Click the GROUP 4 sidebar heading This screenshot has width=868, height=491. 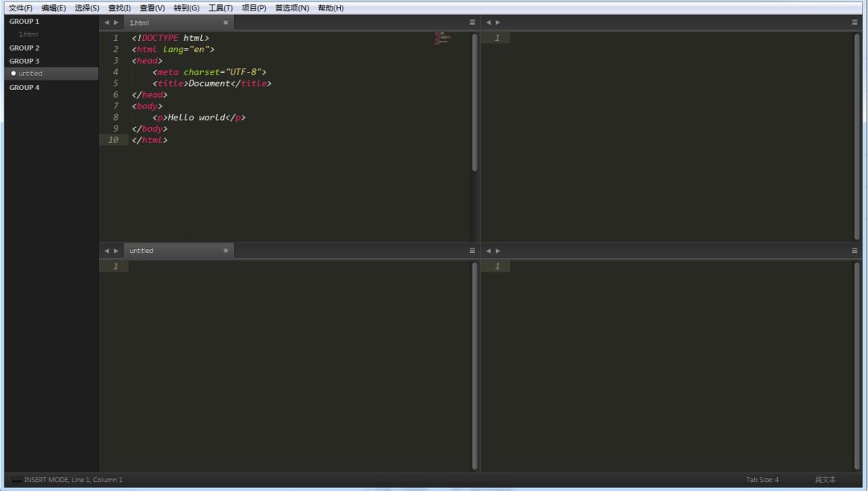(24, 88)
